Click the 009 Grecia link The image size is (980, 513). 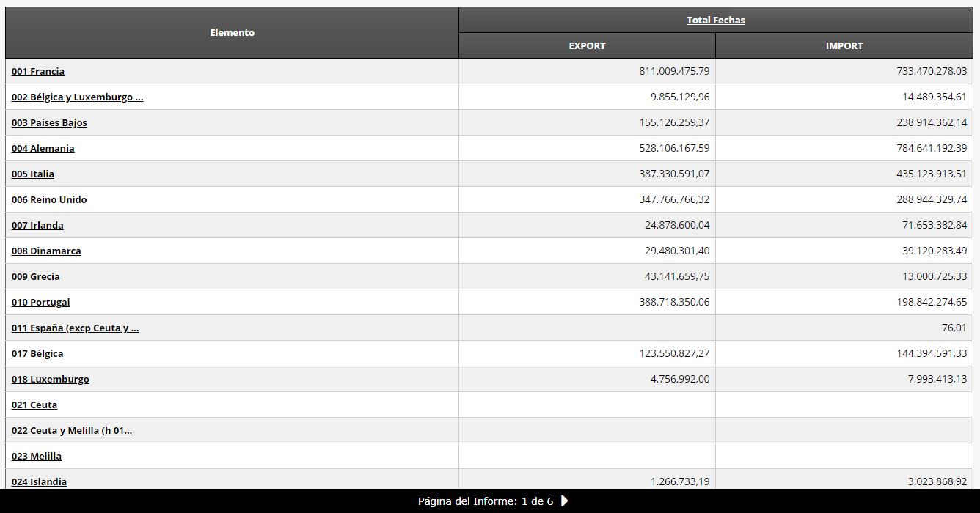click(36, 277)
